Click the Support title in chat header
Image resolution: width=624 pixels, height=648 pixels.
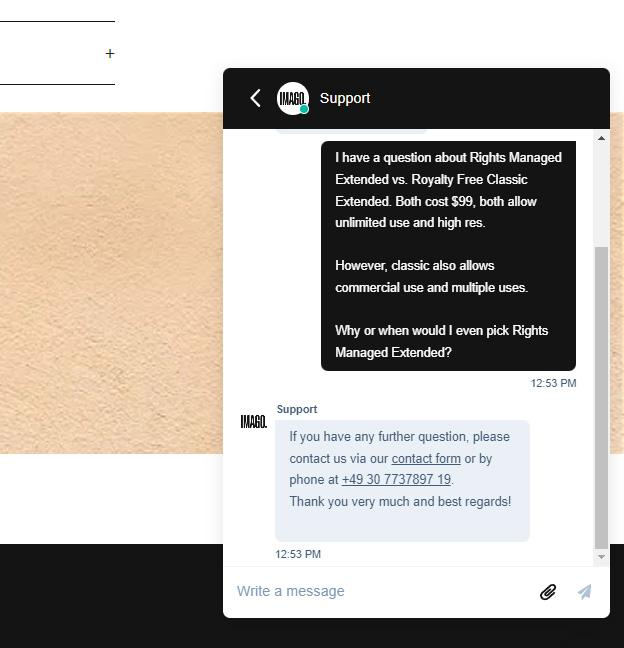[345, 98]
